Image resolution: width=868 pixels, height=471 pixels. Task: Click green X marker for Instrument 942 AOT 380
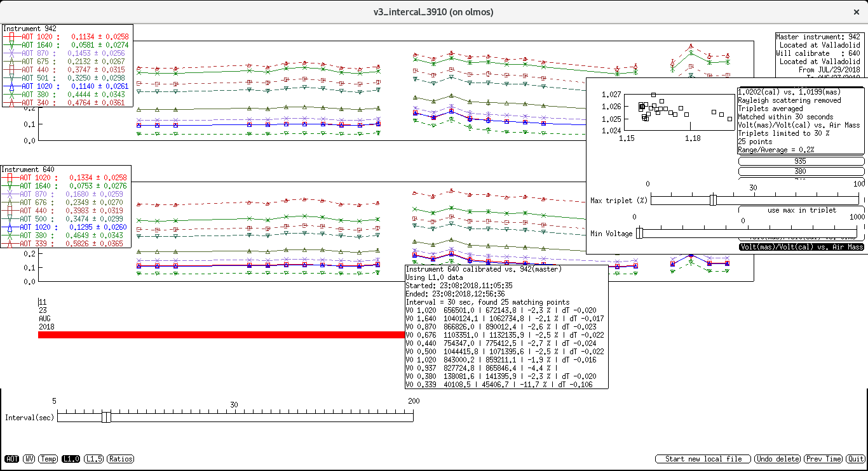point(11,95)
